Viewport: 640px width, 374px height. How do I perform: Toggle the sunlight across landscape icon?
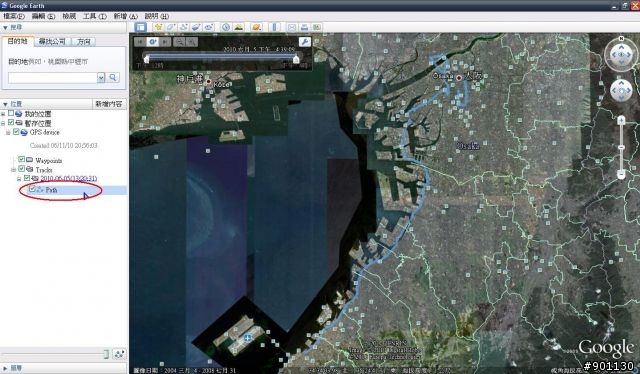click(238, 27)
